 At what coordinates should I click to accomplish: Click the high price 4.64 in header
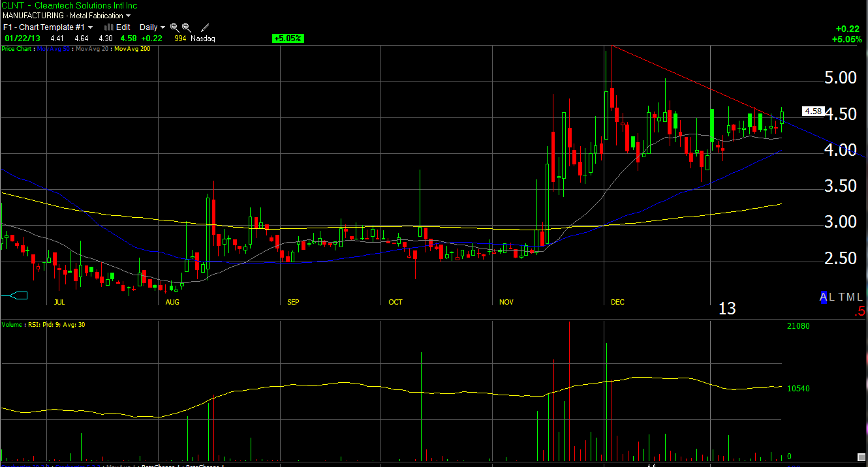point(82,38)
